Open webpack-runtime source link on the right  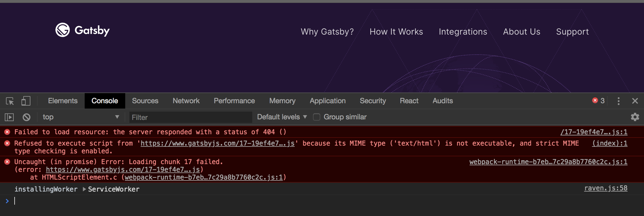coord(548,162)
